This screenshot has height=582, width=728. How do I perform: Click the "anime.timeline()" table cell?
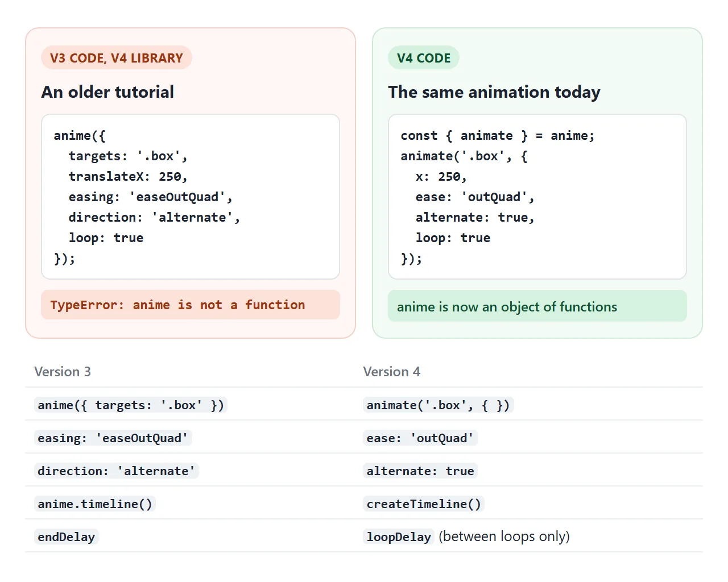point(95,504)
